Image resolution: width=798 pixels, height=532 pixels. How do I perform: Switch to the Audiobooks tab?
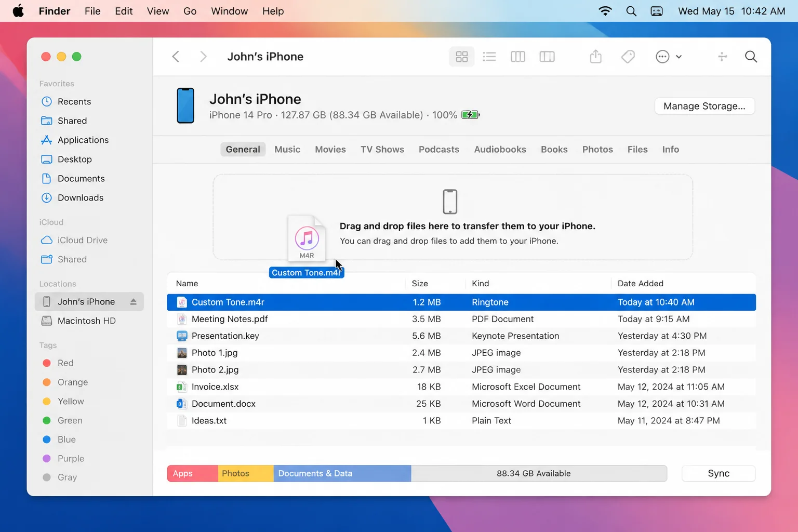pyautogui.click(x=500, y=150)
